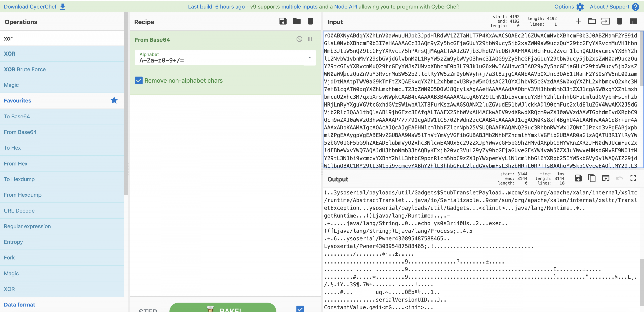
Task: Select XOR in Favourites list
Action: (62, 289)
